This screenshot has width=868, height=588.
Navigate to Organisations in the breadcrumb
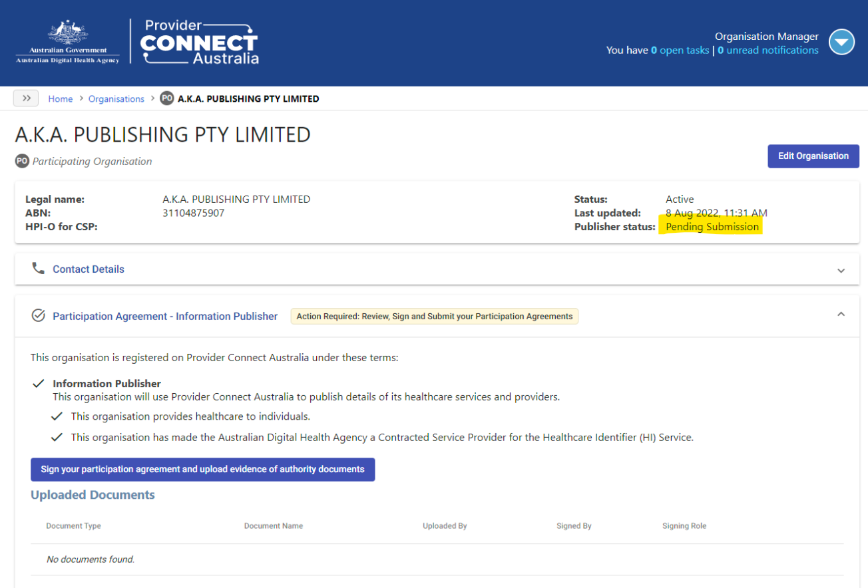[x=116, y=98]
